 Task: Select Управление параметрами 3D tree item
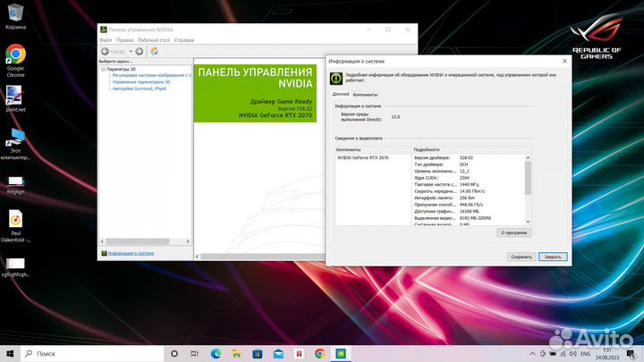(x=141, y=82)
